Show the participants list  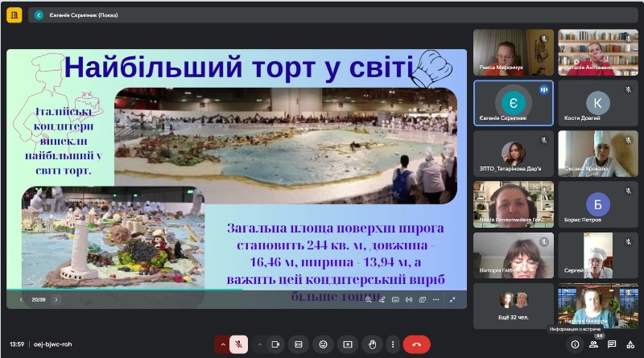[x=593, y=344]
